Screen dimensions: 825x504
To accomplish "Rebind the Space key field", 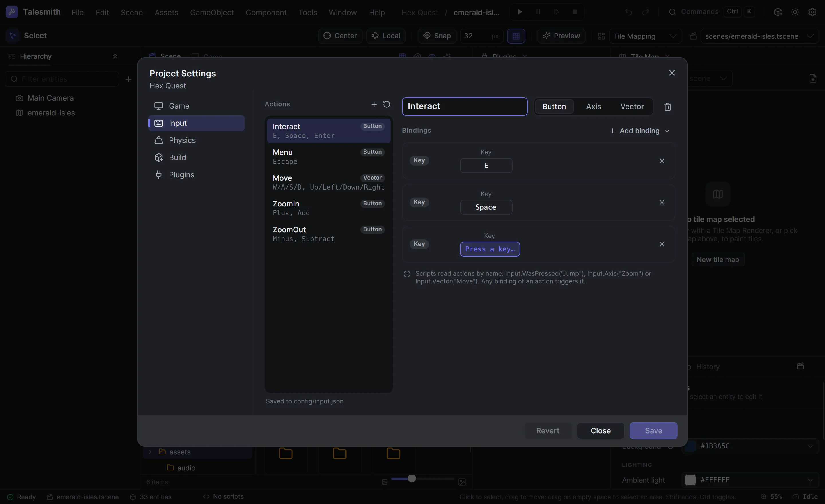I will [486, 207].
